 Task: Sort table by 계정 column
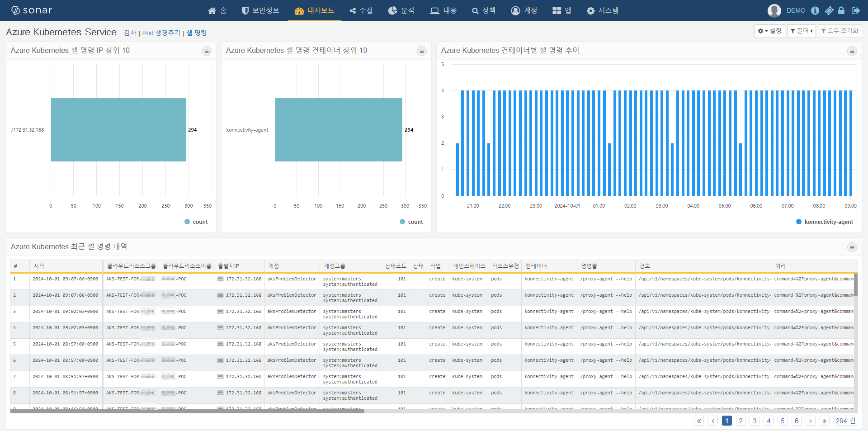(x=292, y=266)
